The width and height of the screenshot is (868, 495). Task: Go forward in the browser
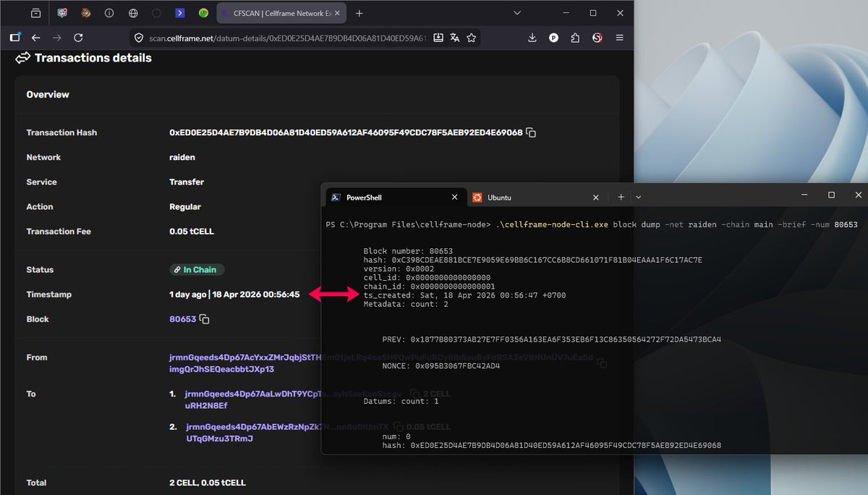point(57,38)
